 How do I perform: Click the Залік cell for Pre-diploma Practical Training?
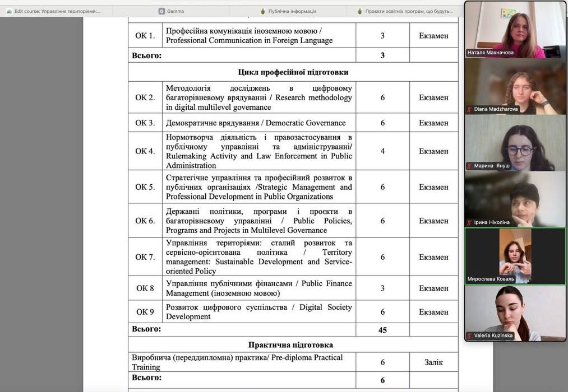coord(433,362)
